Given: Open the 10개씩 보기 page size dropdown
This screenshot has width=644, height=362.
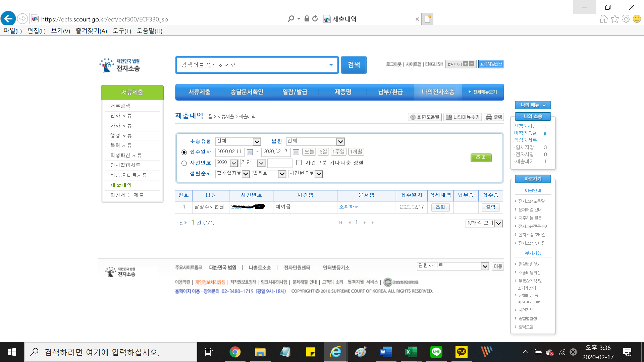Looking at the screenshot, I should [498, 224].
